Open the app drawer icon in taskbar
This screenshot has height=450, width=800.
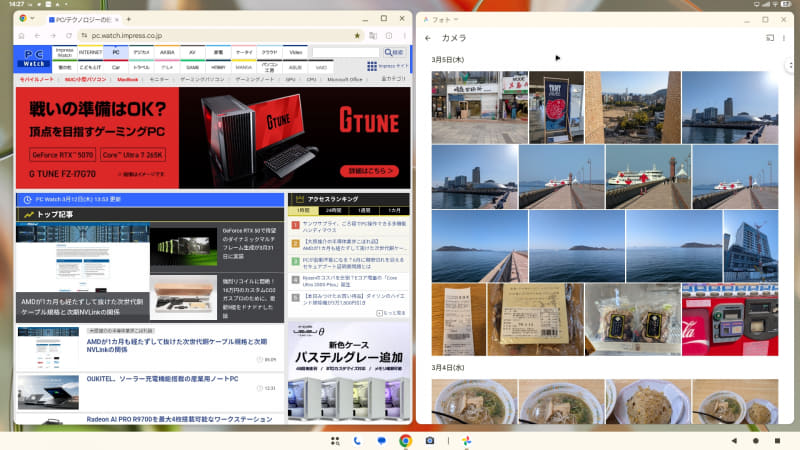[335, 441]
